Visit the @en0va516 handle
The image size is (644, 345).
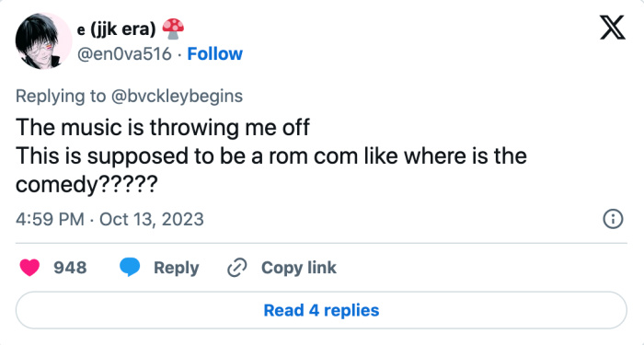(x=124, y=53)
